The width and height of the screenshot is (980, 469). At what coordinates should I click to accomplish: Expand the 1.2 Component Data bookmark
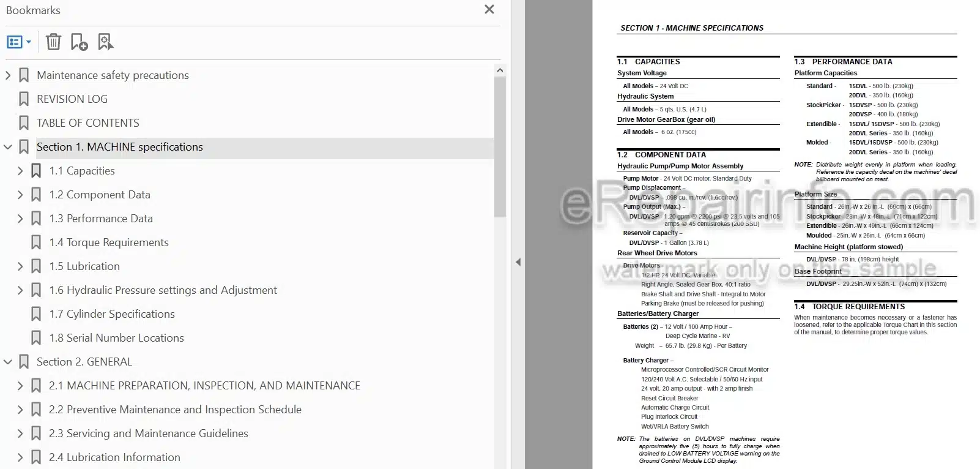(x=20, y=195)
